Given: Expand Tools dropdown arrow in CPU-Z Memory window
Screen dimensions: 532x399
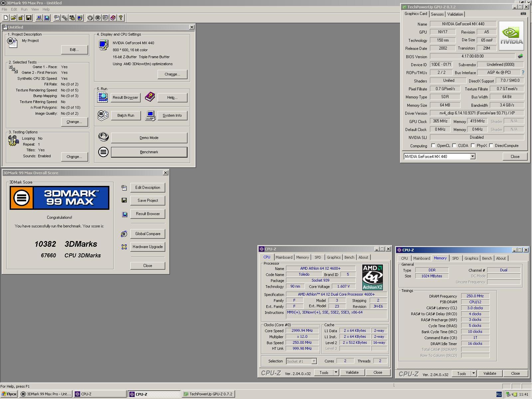Looking at the screenshot, I should (473, 373).
